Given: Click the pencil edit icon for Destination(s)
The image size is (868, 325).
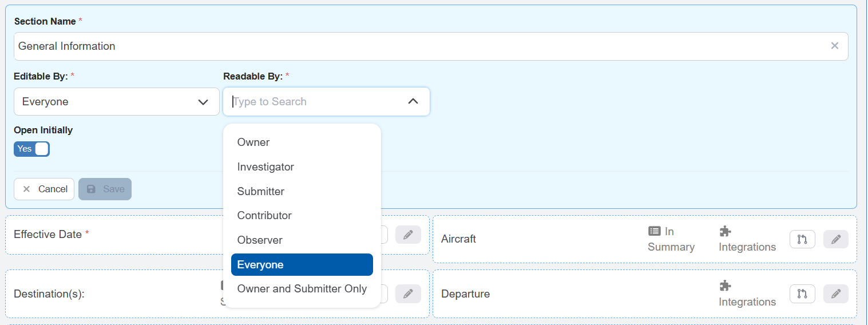Looking at the screenshot, I should pos(408,294).
